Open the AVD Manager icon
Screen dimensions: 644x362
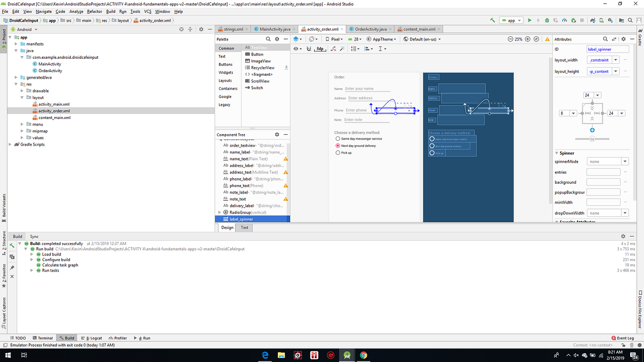[x=602, y=20]
